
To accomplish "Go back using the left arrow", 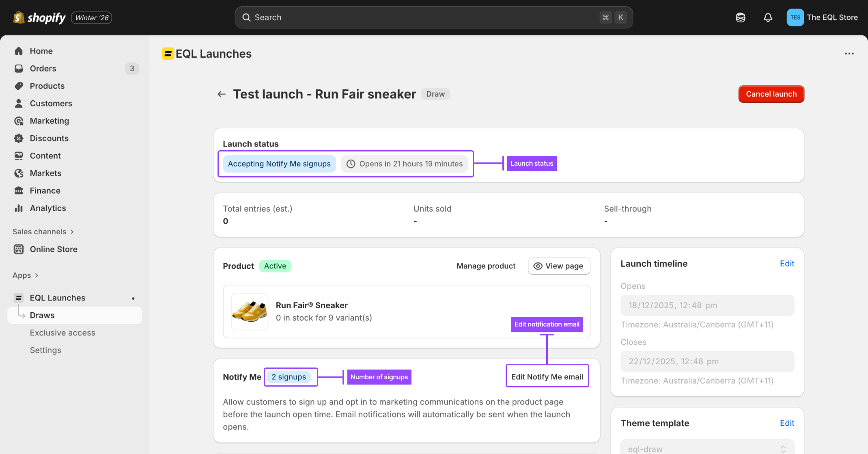I will 222,94.
